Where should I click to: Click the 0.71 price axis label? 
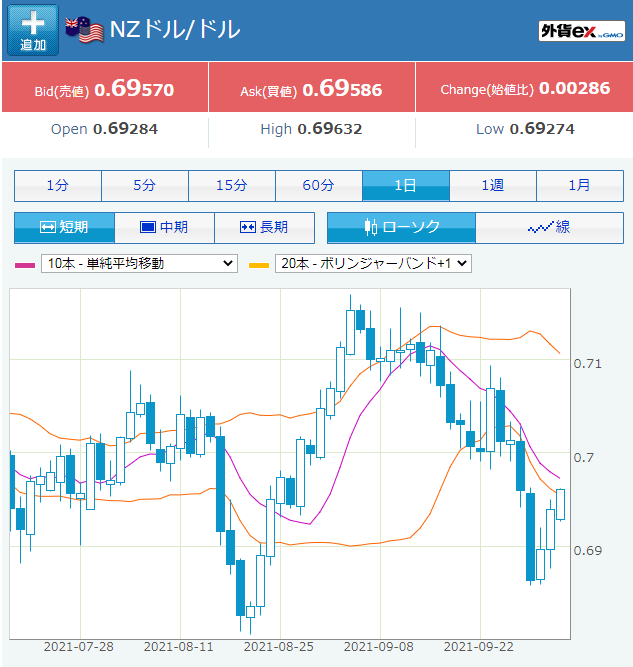[x=587, y=364]
